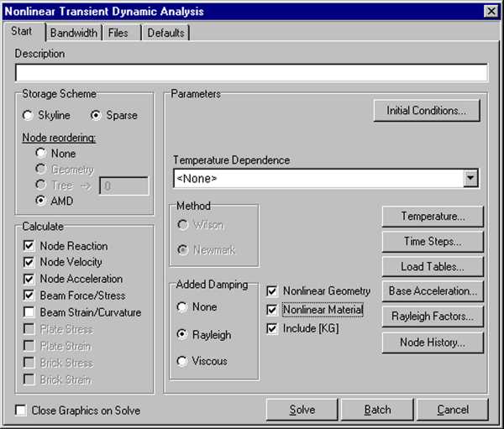Image resolution: width=504 pixels, height=429 pixels.
Task: Expand the Temperature Dependence dropdown
Action: (470, 178)
